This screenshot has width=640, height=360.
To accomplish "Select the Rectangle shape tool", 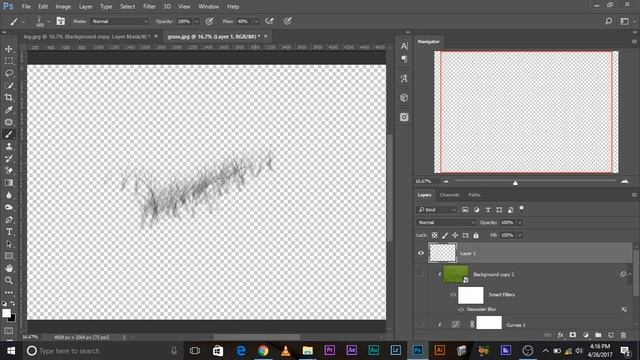I will [9, 256].
